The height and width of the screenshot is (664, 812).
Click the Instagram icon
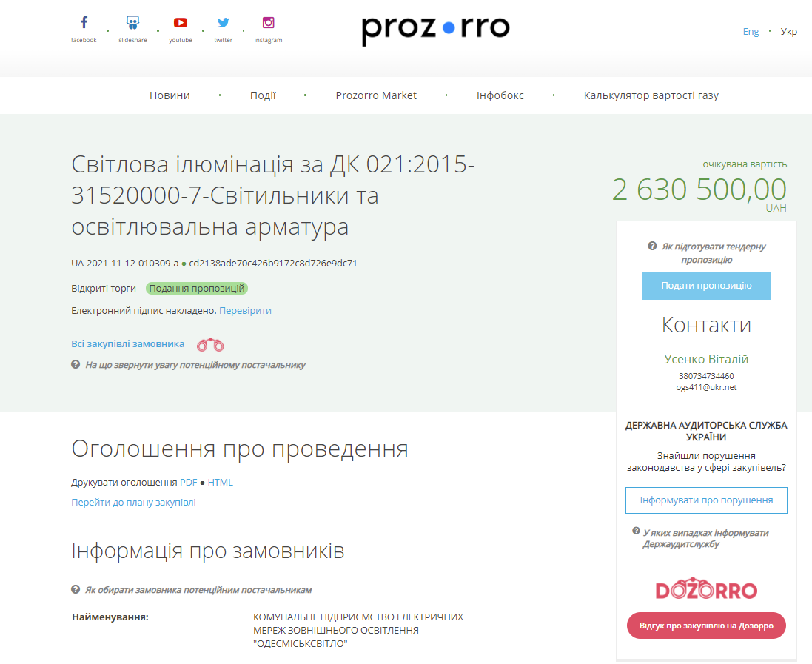tap(269, 23)
